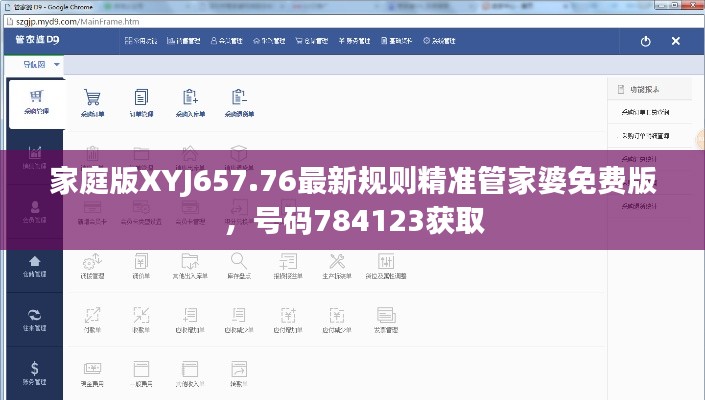
Task: Select the circular-arrows section in left sidebar
Action: (x=35, y=320)
